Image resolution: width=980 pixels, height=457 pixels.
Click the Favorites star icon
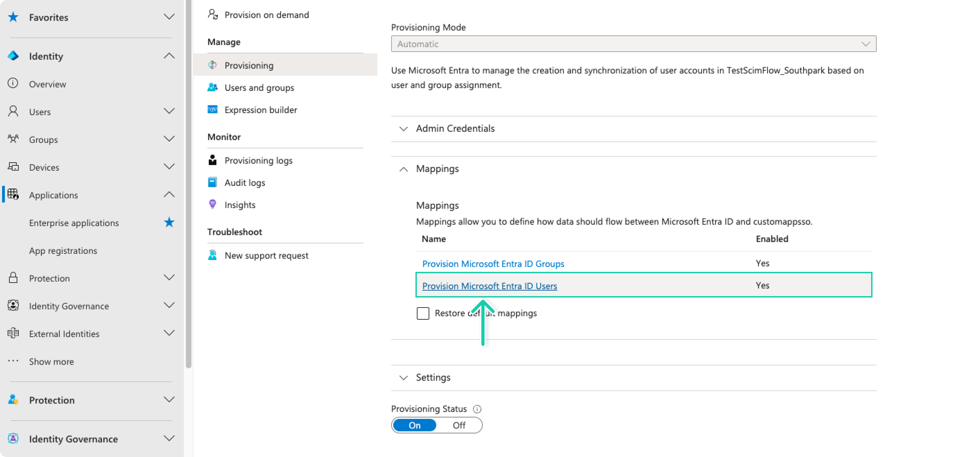click(13, 17)
